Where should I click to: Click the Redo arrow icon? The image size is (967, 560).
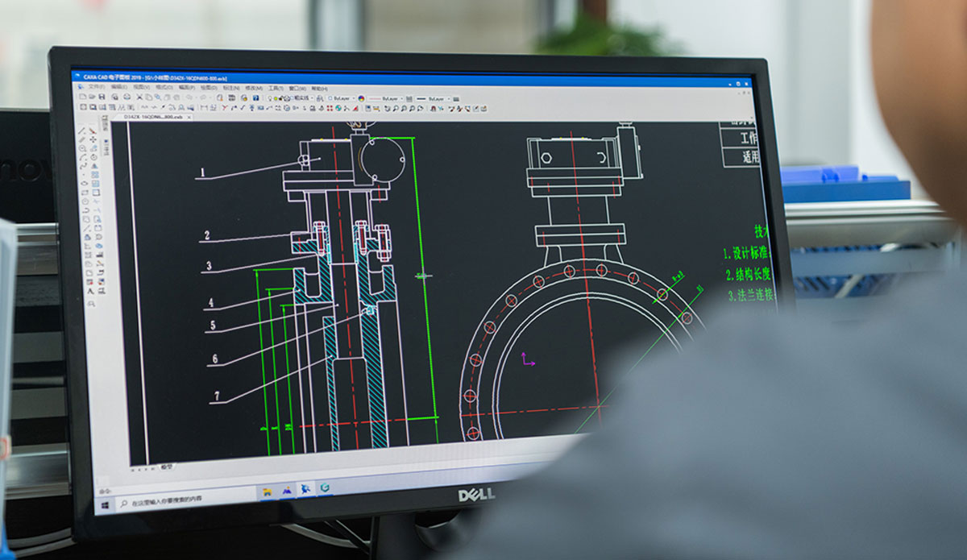click(x=203, y=98)
